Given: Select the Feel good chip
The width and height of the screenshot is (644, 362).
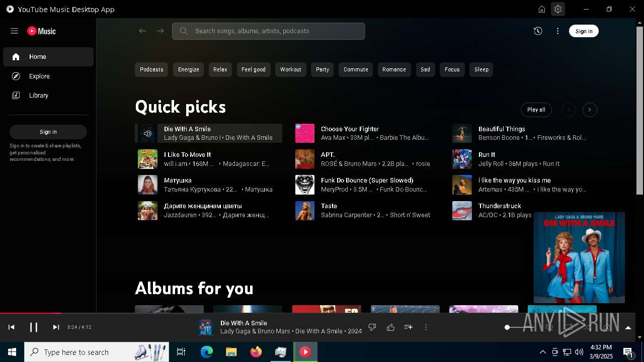Looking at the screenshot, I should tap(254, 69).
